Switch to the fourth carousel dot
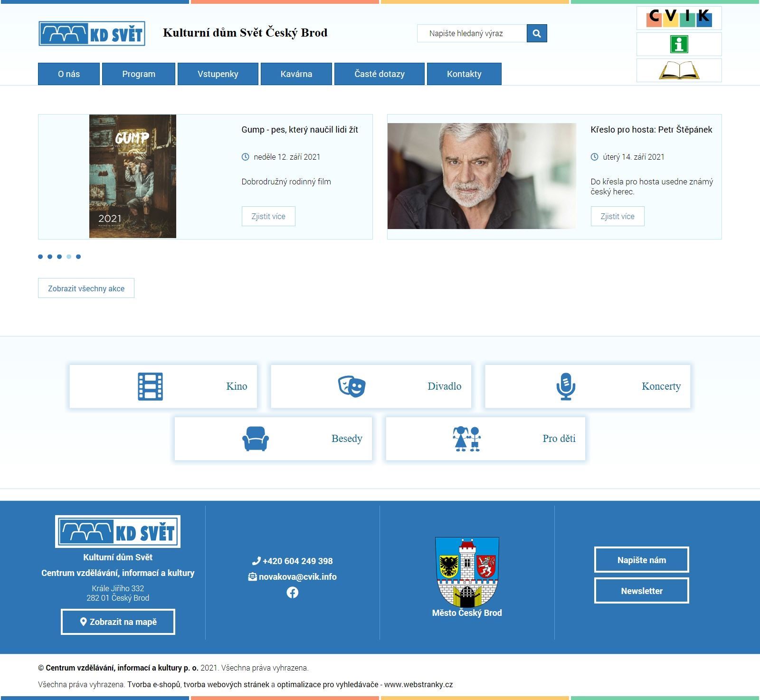Viewport: 760px width, 700px height. [x=69, y=257]
